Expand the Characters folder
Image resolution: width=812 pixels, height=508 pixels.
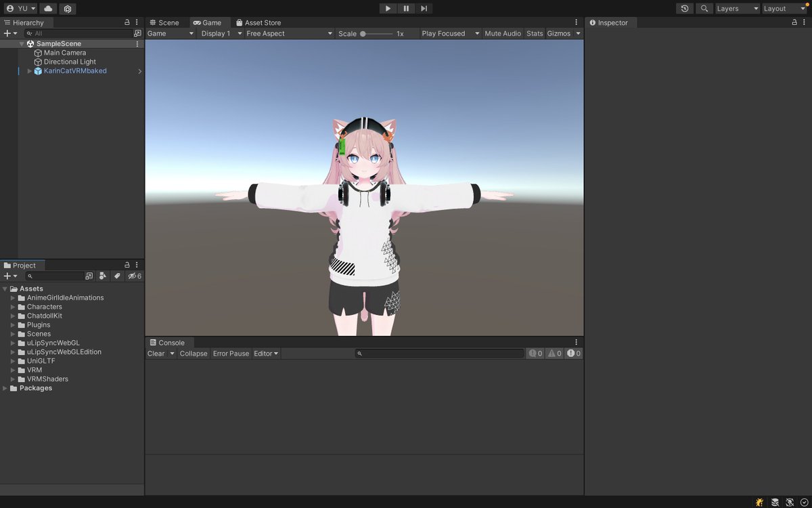pos(12,307)
